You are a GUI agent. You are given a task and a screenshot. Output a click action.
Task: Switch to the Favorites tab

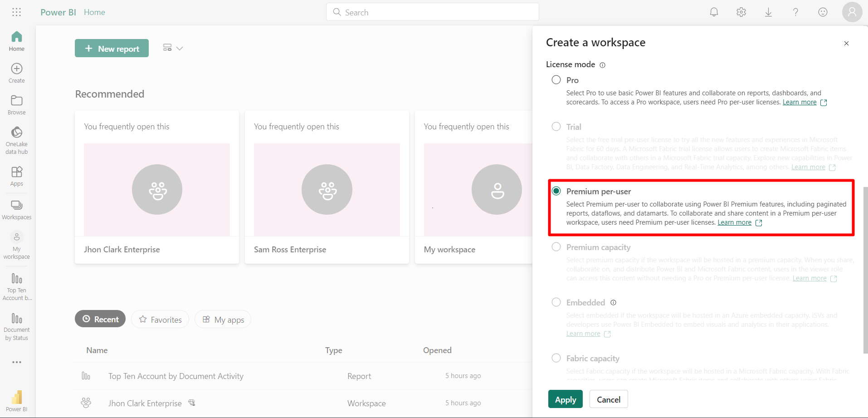click(x=160, y=319)
